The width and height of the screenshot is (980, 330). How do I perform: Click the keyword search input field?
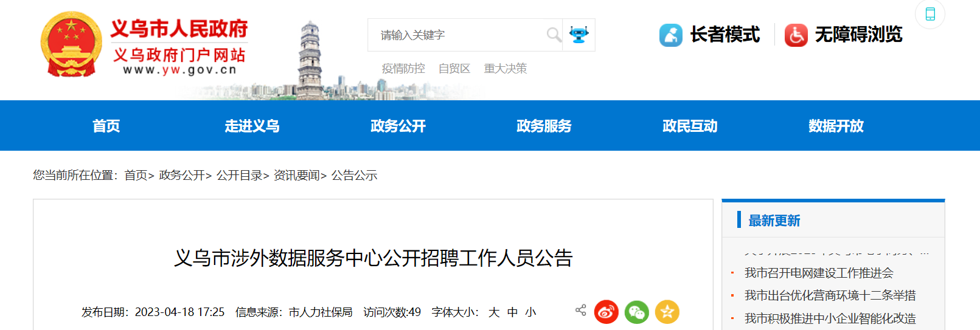pyautogui.click(x=456, y=35)
